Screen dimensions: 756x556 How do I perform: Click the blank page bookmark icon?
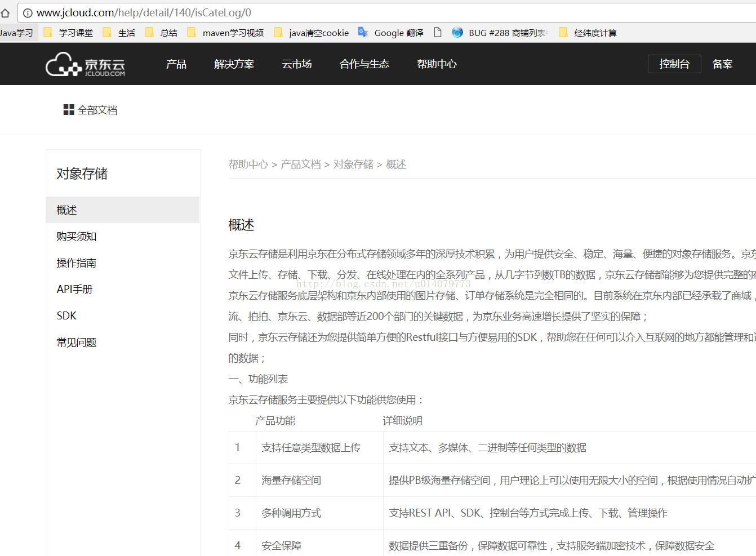click(438, 33)
